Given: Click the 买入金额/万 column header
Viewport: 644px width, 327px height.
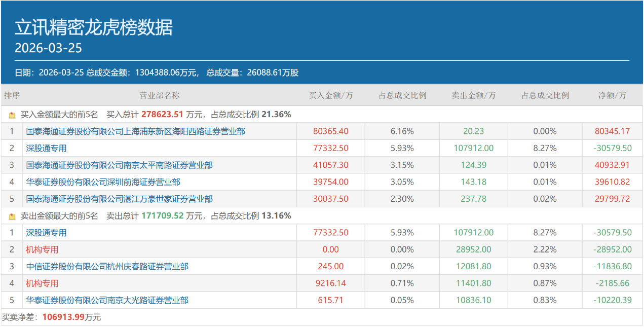Looking at the screenshot, I should coord(330,95).
